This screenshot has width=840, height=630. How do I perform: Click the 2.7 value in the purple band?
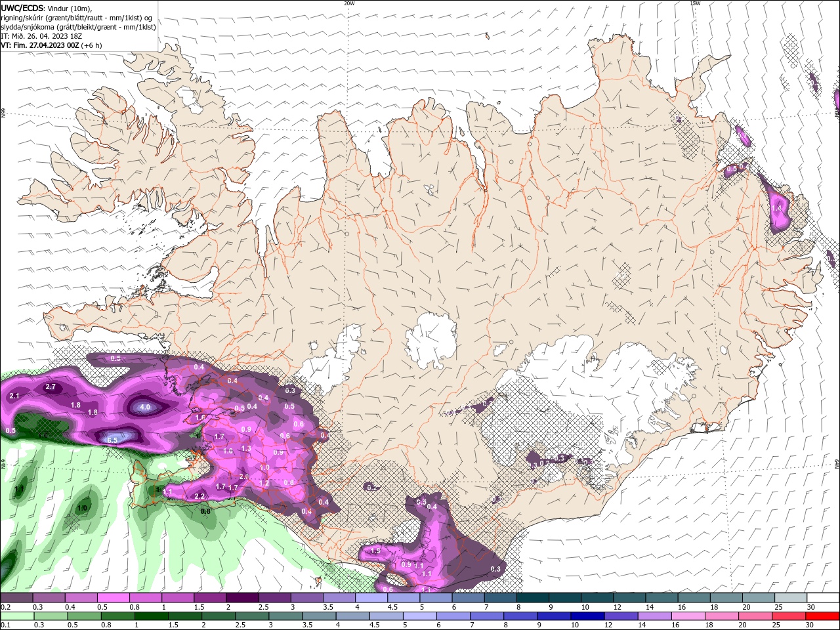pos(51,387)
